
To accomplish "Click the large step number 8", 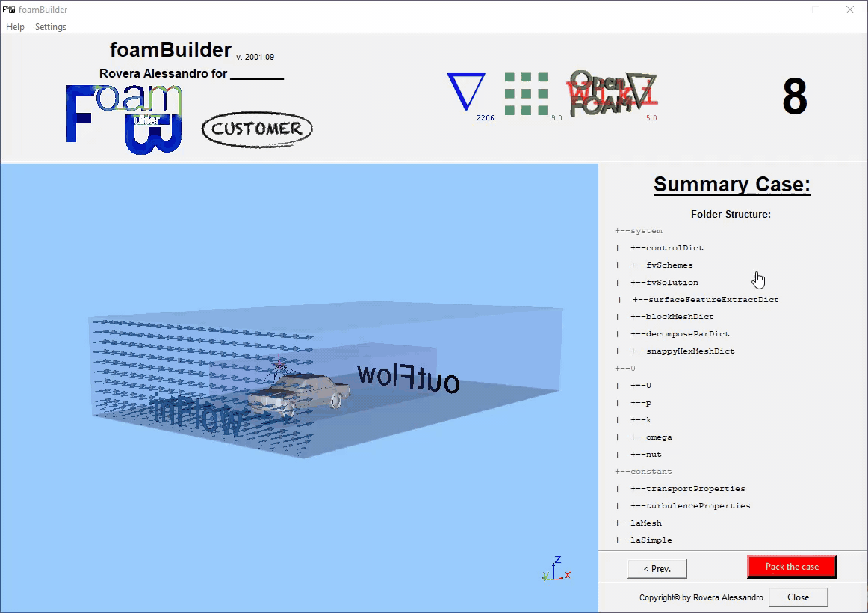I will pyautogui.click(x=795, y=96).
